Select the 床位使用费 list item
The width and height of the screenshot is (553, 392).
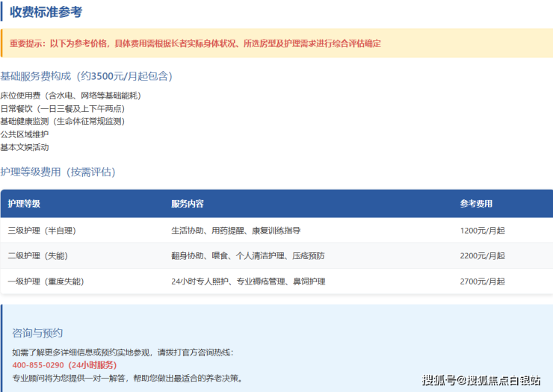coord(70,96)
